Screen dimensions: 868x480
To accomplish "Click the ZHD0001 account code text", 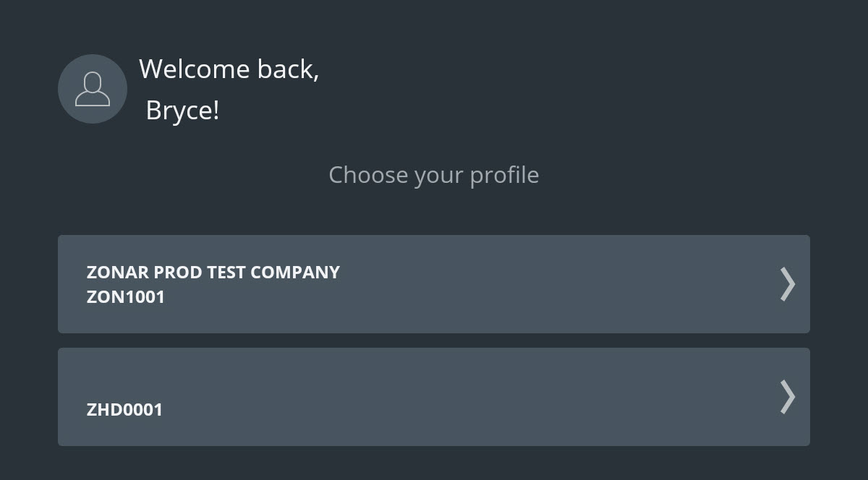I will pyautogui.click(x=124, y=410).
